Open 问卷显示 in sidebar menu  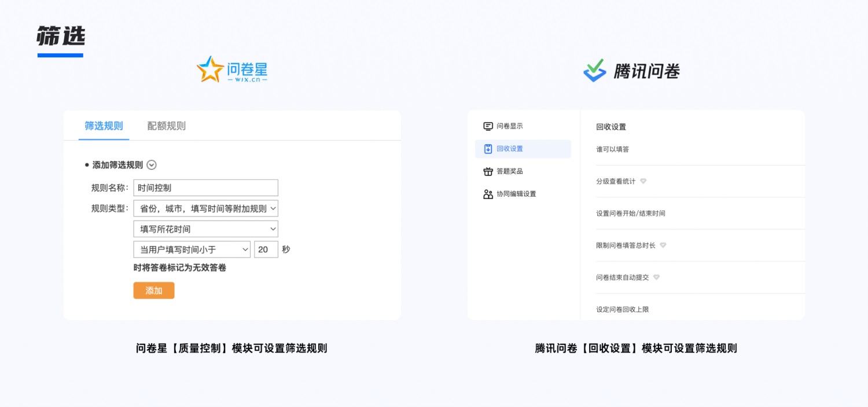(523, 126)
